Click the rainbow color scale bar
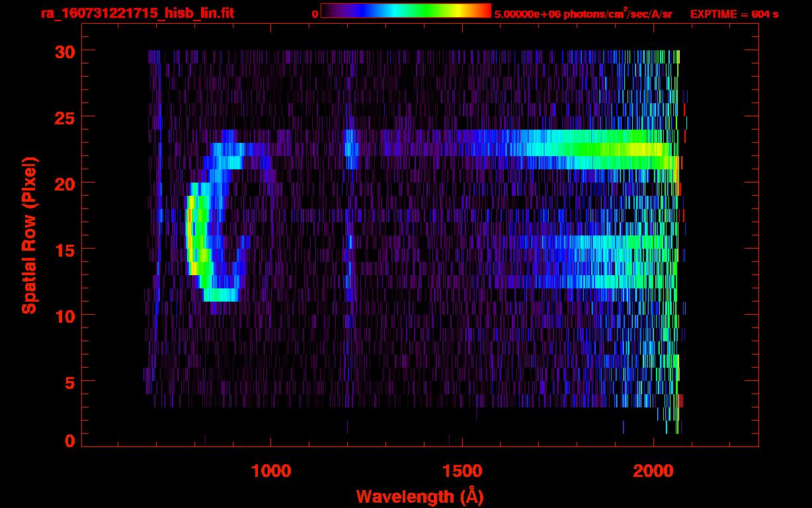 (406, 11)
